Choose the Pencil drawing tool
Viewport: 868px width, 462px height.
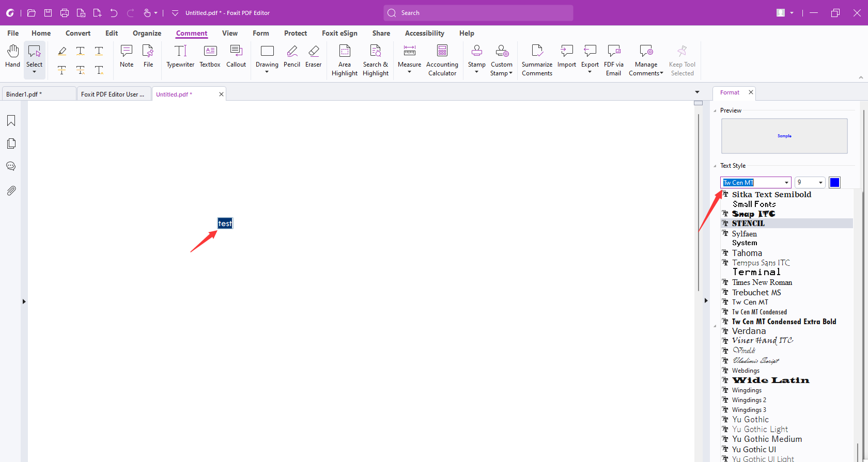(x=292, y=56)
